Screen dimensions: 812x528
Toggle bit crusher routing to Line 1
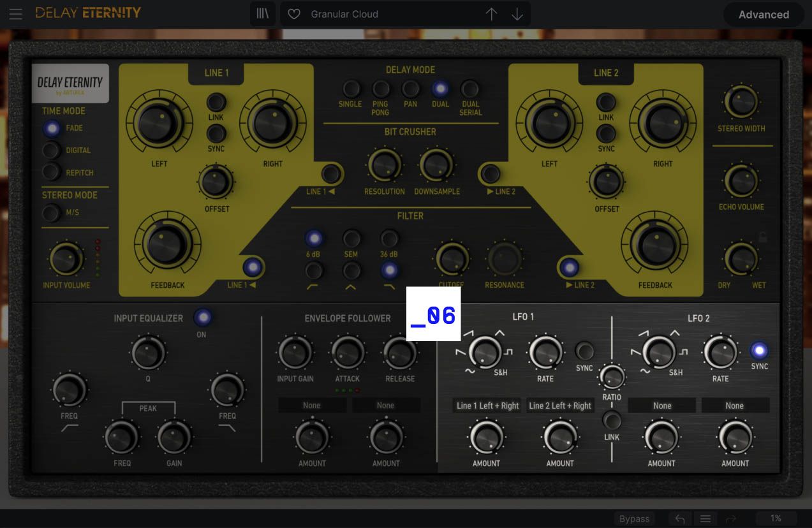click(x=330, y=173)
